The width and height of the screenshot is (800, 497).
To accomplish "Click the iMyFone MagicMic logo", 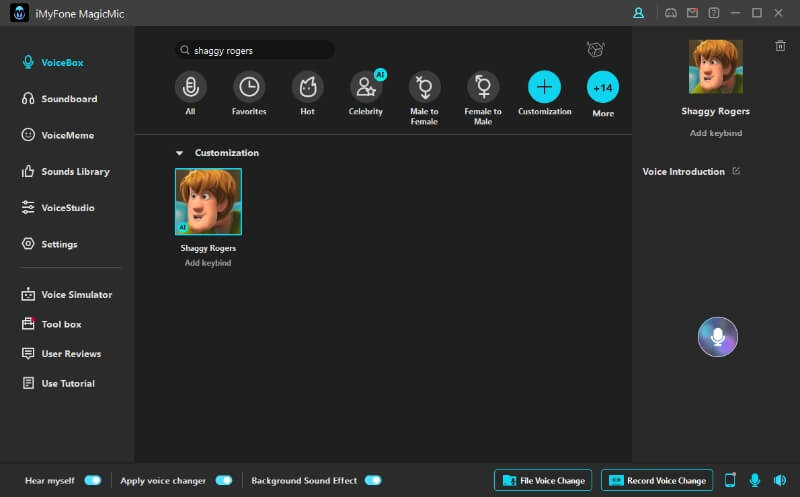I will point(19,13).
